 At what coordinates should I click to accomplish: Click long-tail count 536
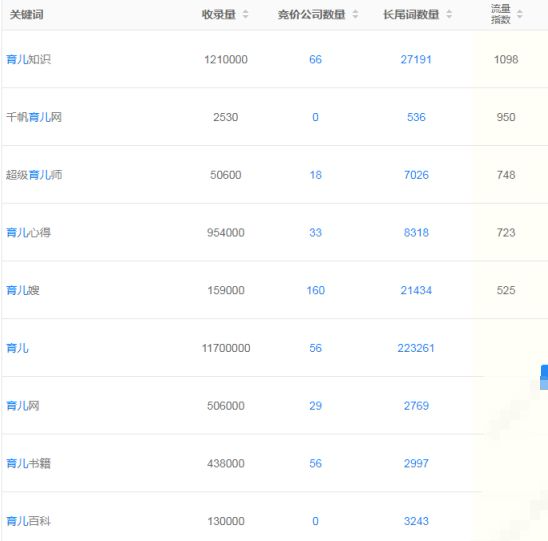[416, 117]
